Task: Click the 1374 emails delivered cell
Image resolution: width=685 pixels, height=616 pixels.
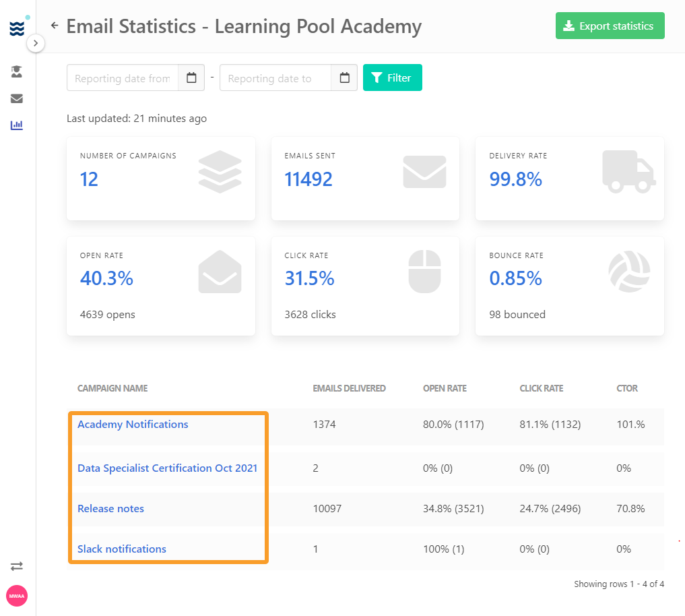Action: (324, 425)
